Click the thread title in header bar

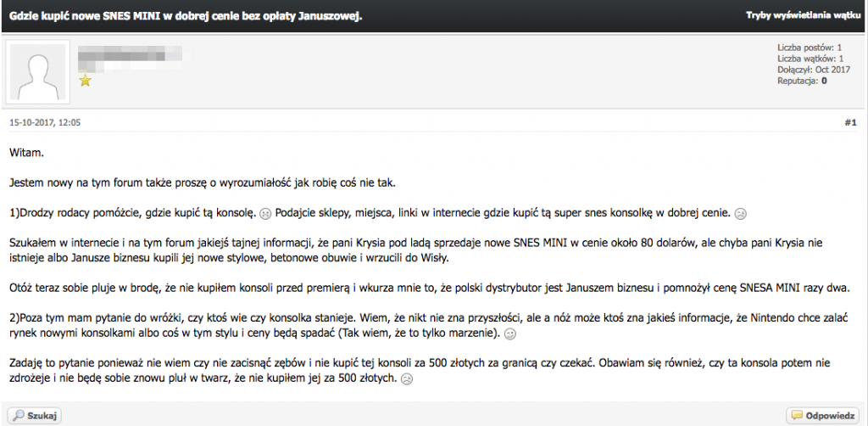click(186, 16)
